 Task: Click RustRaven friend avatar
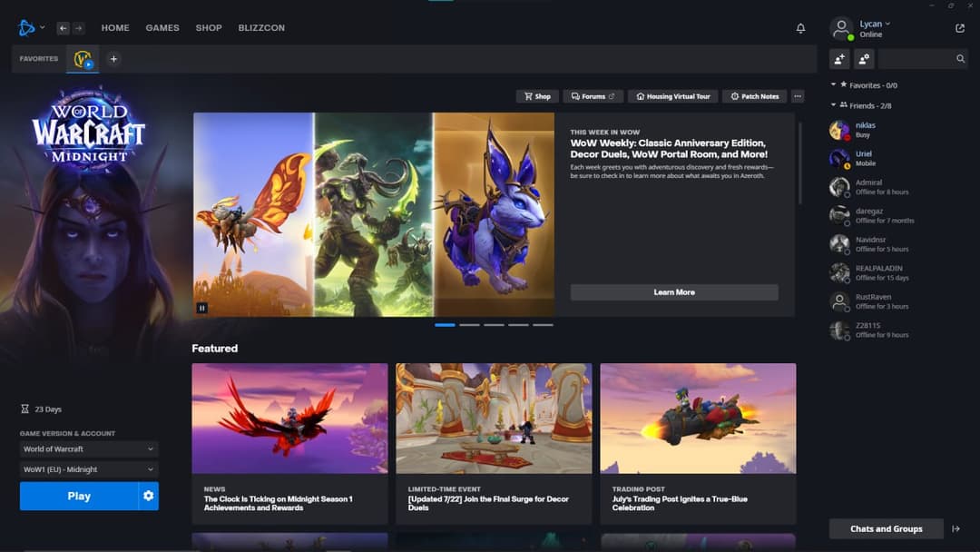pos(839,301)
